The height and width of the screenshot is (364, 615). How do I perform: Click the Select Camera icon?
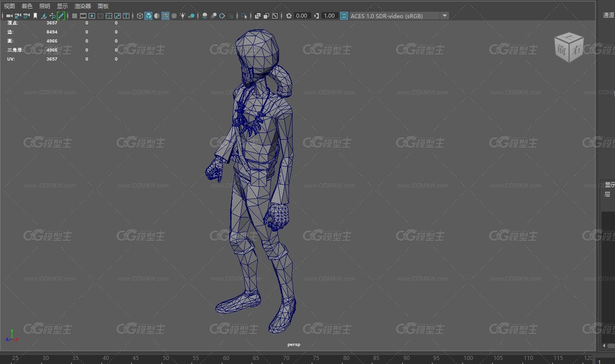[x=9, y=16]
